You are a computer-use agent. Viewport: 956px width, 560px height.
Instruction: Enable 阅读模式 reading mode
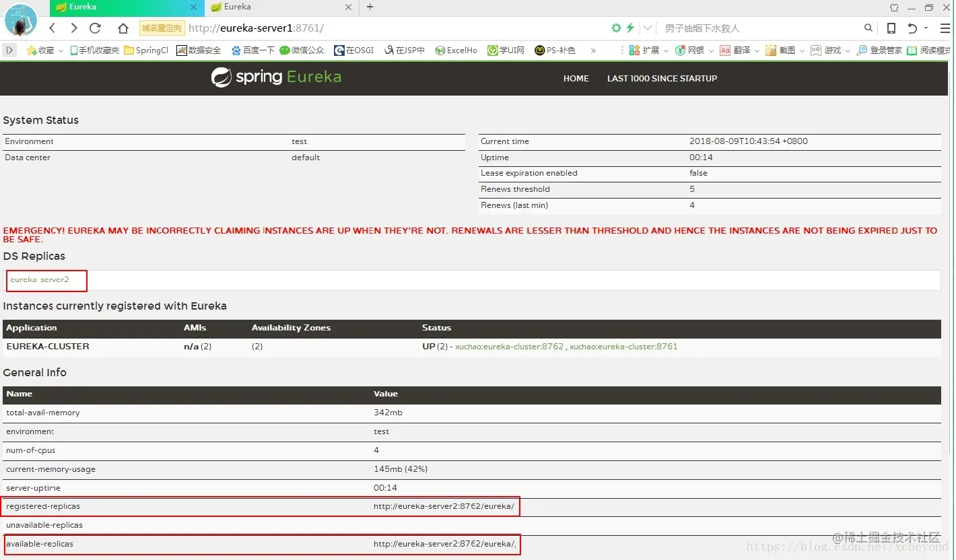coord(929,50)
